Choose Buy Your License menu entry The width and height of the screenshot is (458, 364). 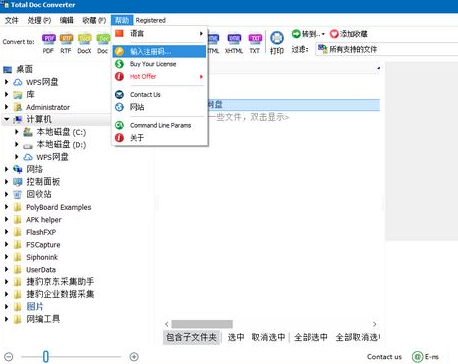pyautogui.click(x=159, y=64)
